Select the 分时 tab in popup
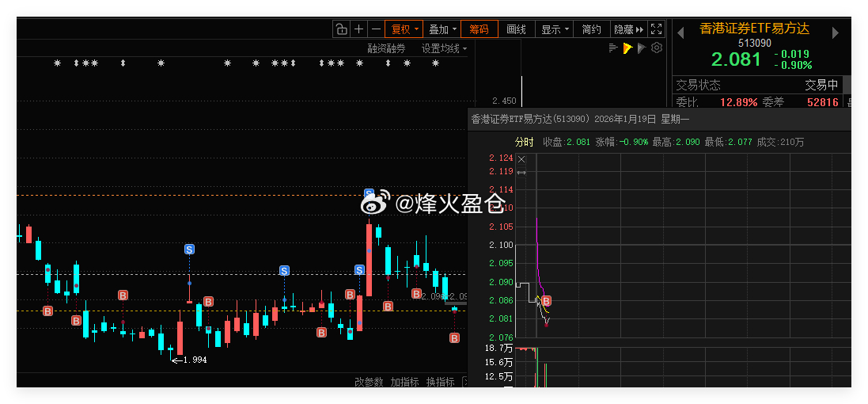Image resolution: width=868 pixels, height=404 pixels. [x=525, y=143]
